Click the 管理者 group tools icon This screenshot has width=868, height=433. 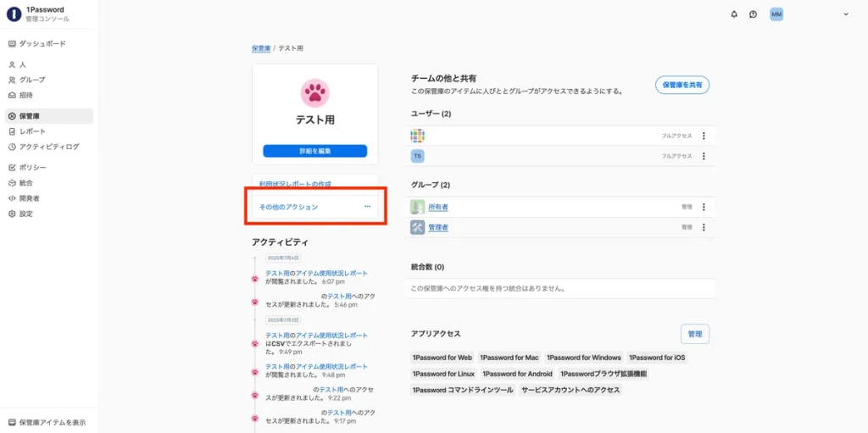click(417, 227)
